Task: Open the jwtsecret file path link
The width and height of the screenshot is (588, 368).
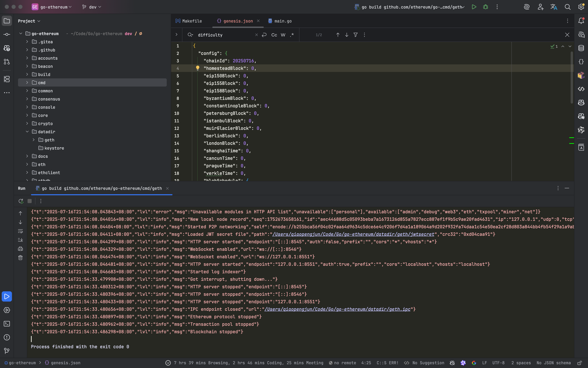Action: point(353,234)
